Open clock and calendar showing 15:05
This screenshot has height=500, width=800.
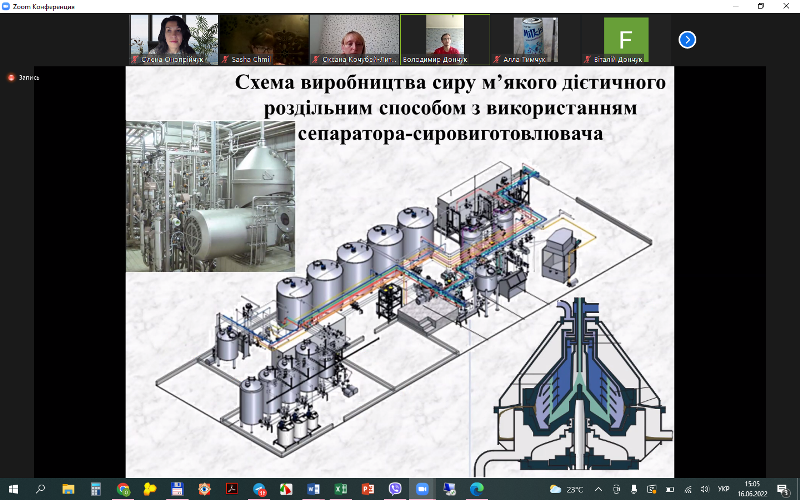click(x=752, y=489)
